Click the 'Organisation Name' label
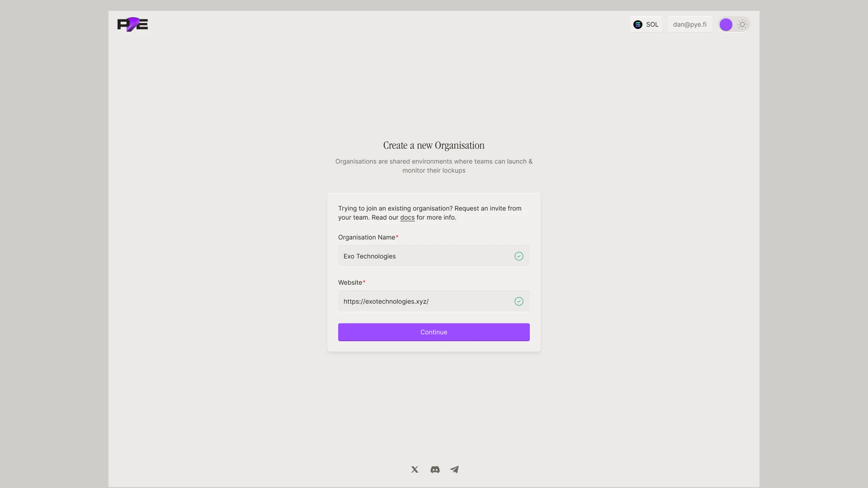The height and width of the screenshot is (488, 868). [x=367, y=237]
